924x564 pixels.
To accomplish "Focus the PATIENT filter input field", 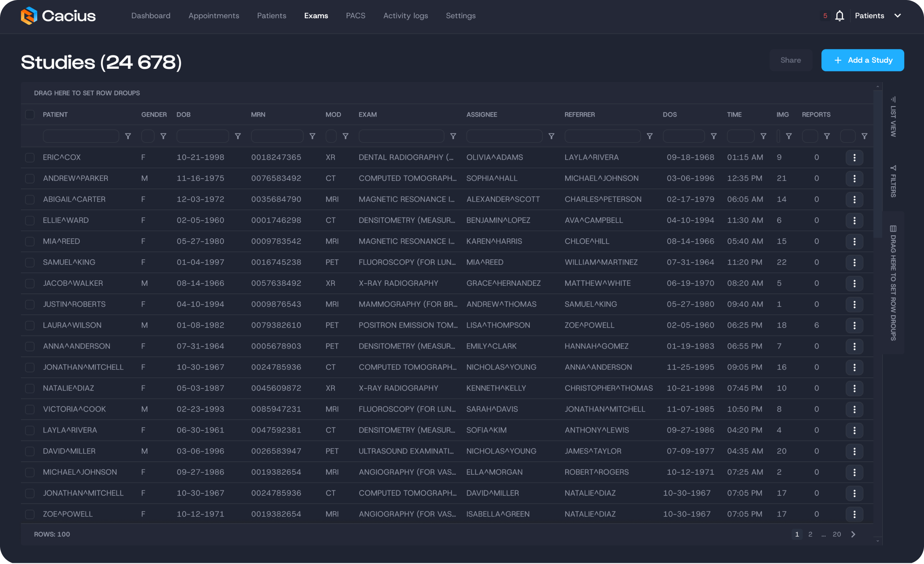I will 81,136.
